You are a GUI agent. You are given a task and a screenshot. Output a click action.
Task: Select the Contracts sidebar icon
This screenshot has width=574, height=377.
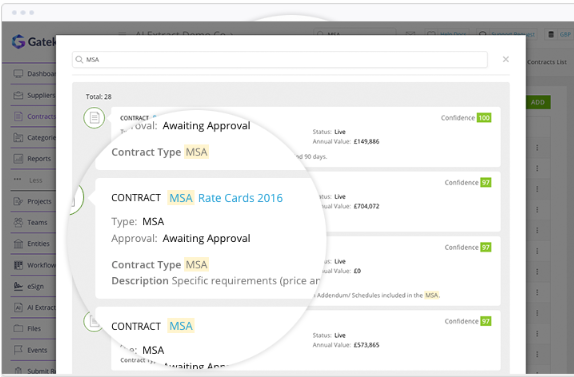[18, 116]
